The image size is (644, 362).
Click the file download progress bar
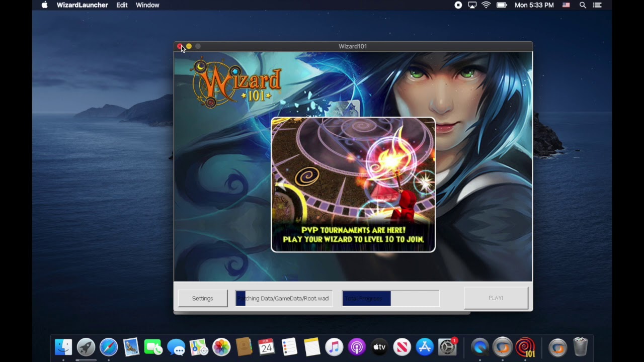pyautogui.click(x=284, y=298)
